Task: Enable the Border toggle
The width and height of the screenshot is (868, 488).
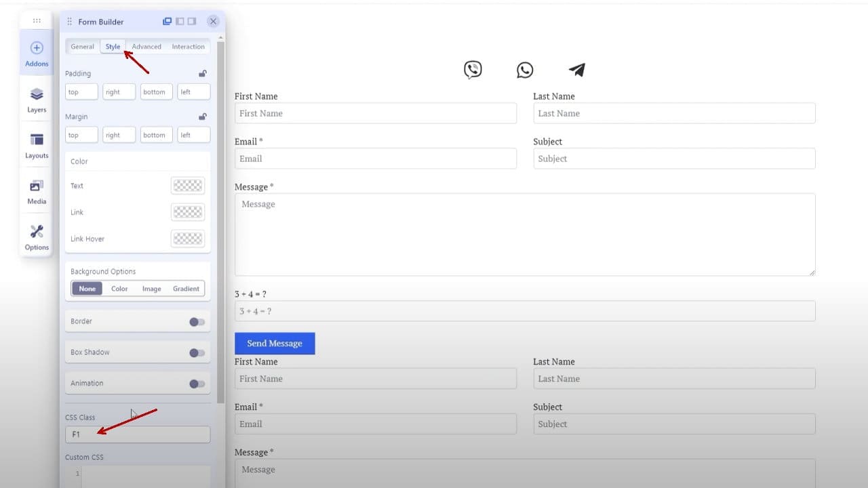Action: click(197, 321)
